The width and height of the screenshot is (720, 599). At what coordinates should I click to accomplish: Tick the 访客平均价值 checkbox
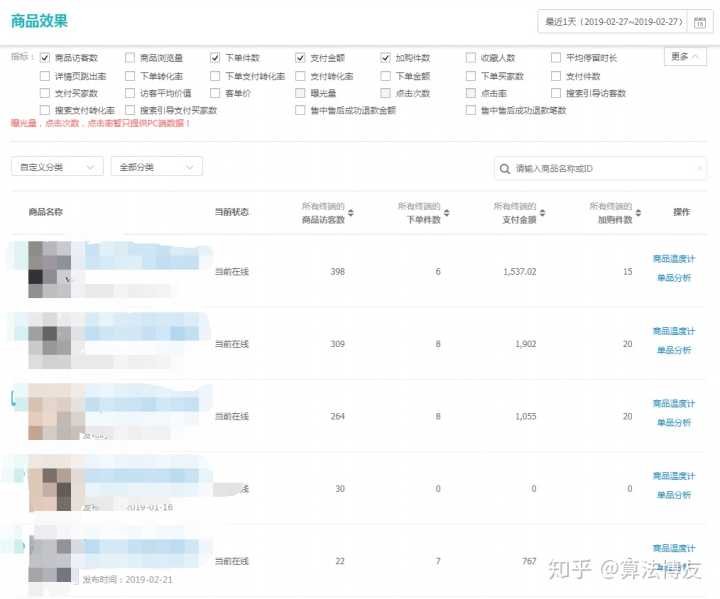pos(130,93)
